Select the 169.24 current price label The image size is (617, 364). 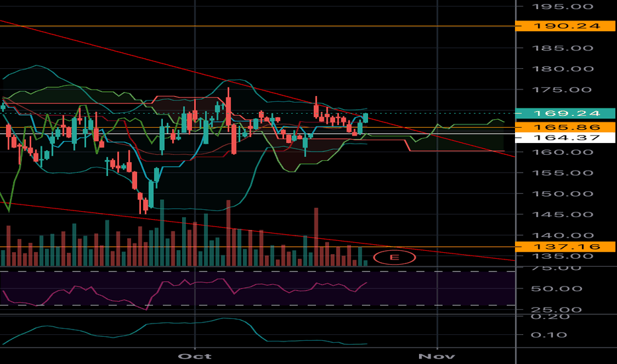click(565, 113)
